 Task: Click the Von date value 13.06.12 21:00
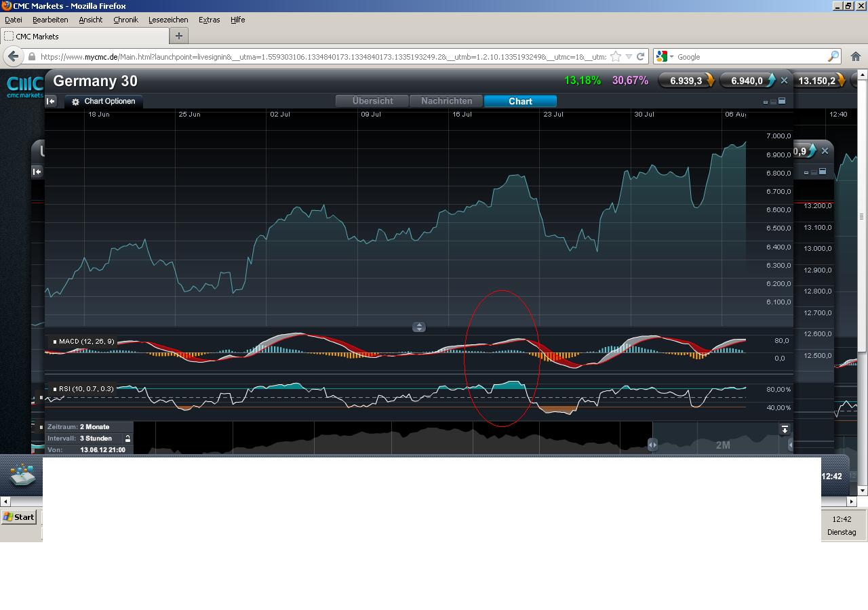pos(102,450)
